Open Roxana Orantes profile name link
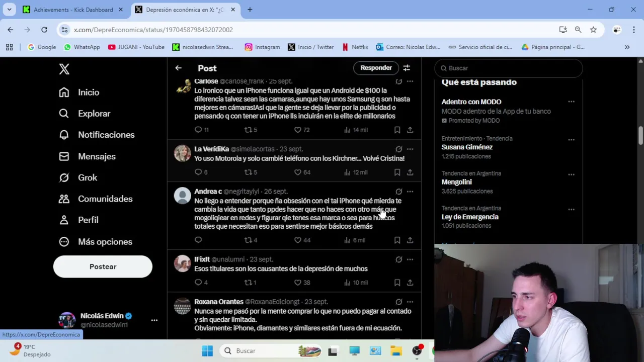This screenshot has width=644, height=362. 219,302
